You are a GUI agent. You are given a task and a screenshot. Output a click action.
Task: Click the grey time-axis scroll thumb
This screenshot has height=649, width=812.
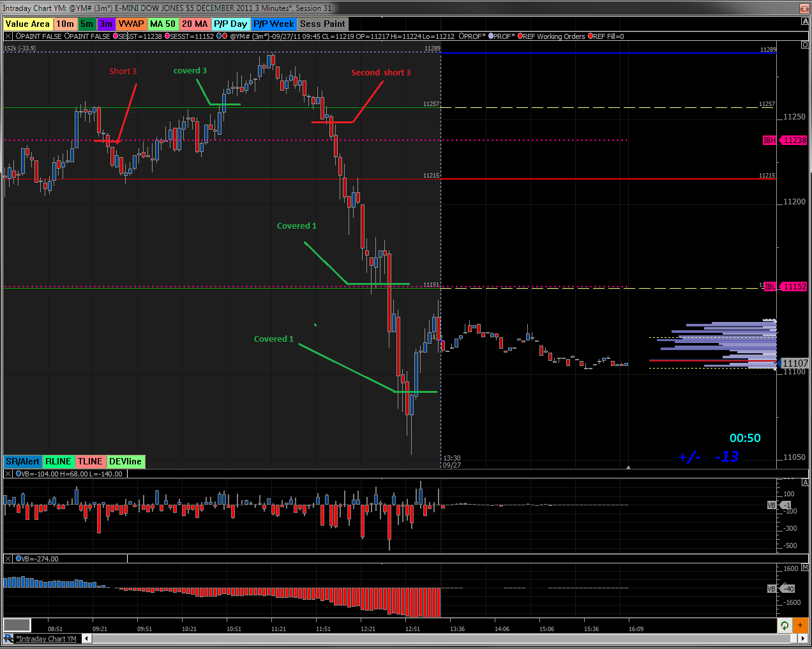coord(17,625)
